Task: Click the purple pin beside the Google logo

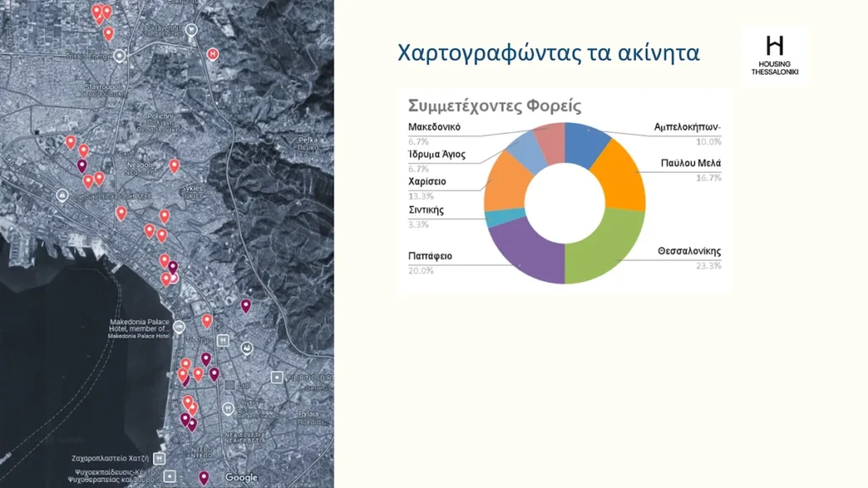Action: pyautogui.click(x=203, y=478)
